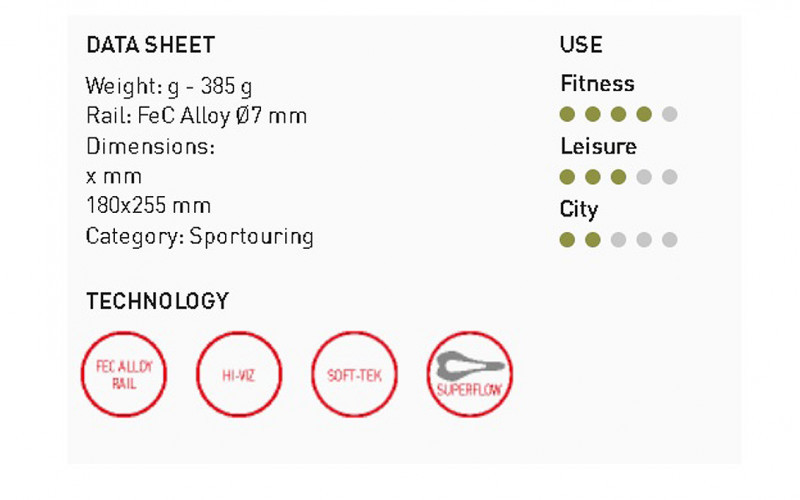Viewport: 800px width, 500px height.
Task: Click the TECHNOLOGY heading
Action: tap(157, 301)
